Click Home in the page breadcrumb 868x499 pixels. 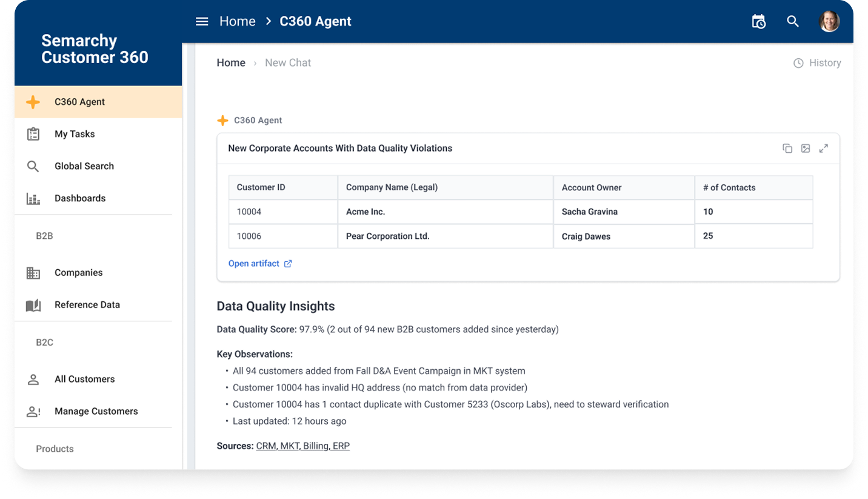click(231, 63)
